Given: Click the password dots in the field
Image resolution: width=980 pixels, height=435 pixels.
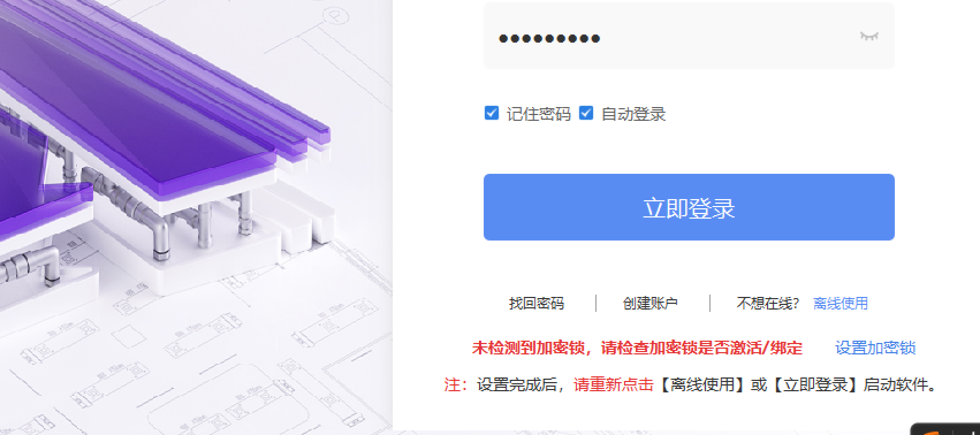Looking at the screenshot, I should [x=549, y=39].
